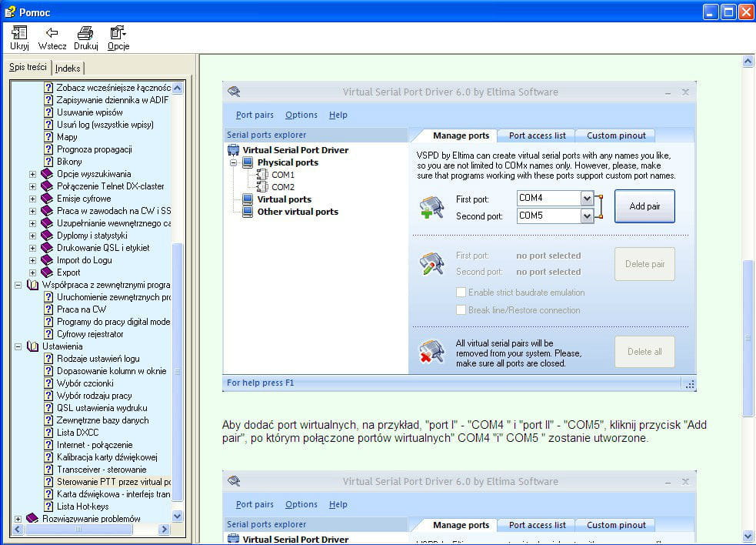Click the Export book icon
The width and height of the screenshot is (756, 545).
(x=47, y=272)
